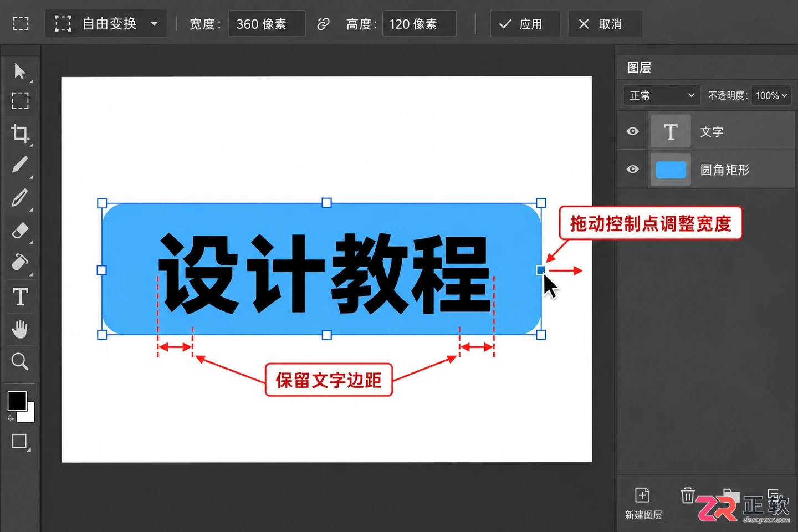Select the 文字 layer T thumbnail
This screenshot has height=532, width=798.
(671, 131)
